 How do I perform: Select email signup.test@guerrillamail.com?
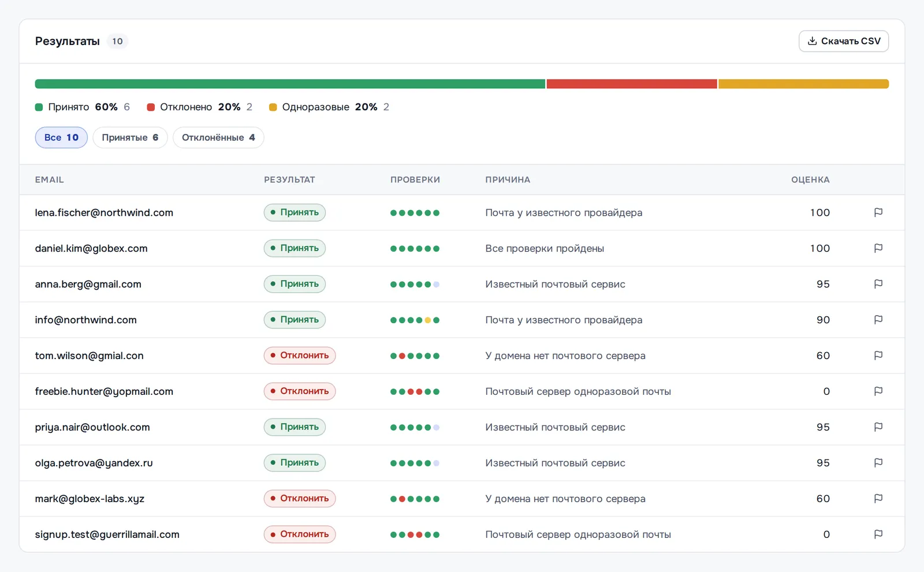107,534
